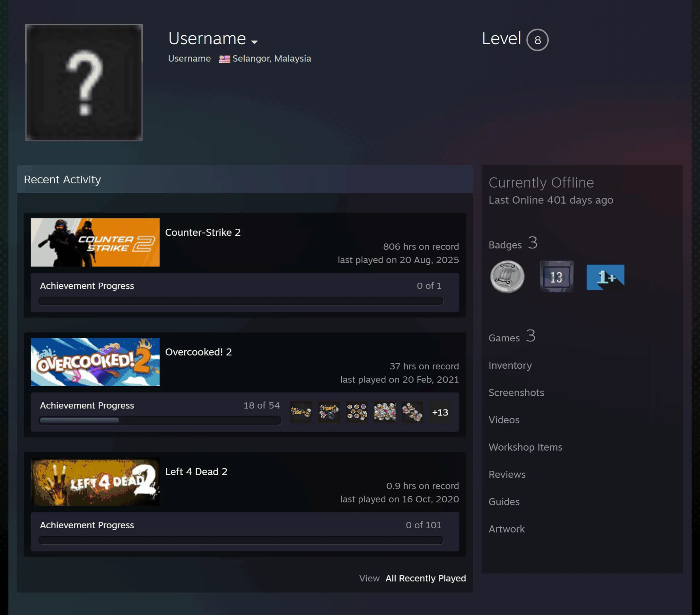Open the Left 4 Dead 2 title link

tap(196, 471)
